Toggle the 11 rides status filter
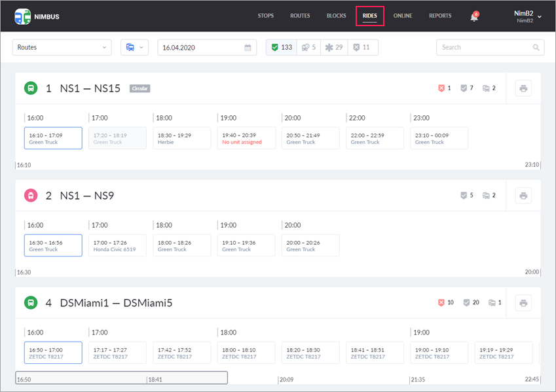Image resolution: width=556 pixels, height=392 pixels. pyautogui.click(x=362, y=48)
